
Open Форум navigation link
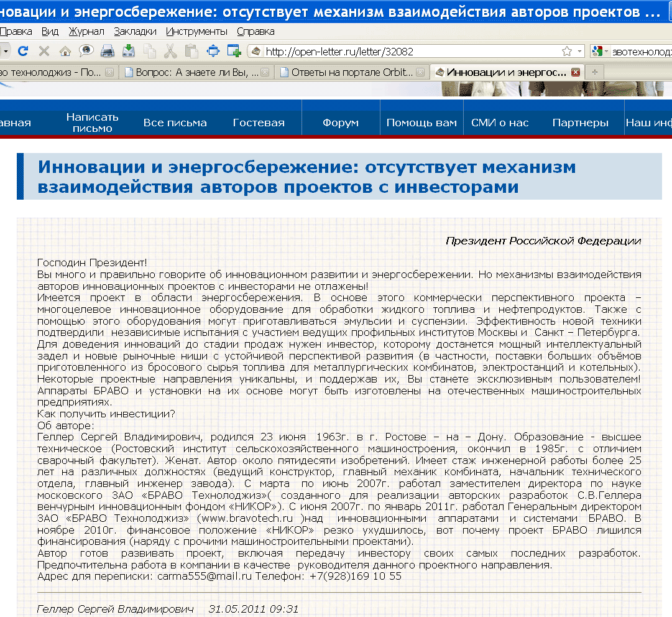pos(341,123)
